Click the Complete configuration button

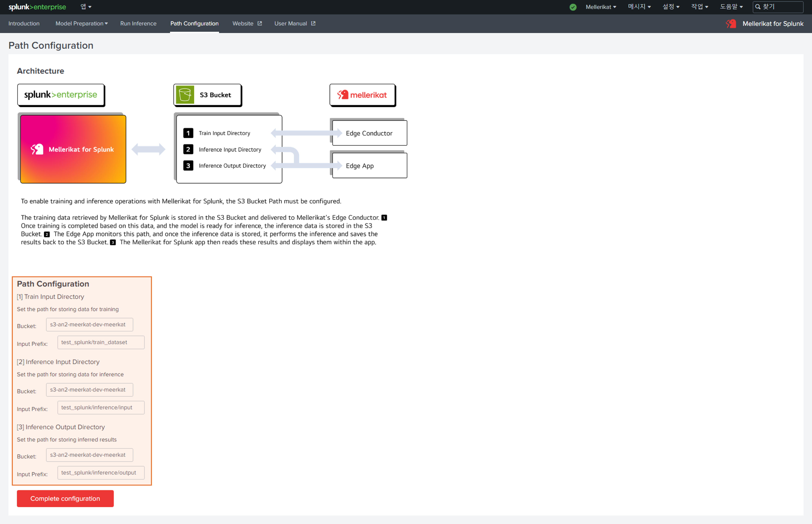click(65, 499)
